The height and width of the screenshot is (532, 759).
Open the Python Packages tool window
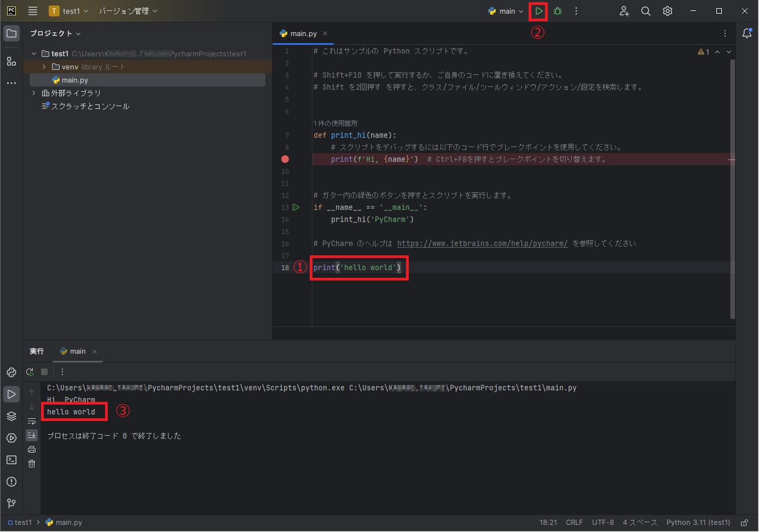[11, 416]
